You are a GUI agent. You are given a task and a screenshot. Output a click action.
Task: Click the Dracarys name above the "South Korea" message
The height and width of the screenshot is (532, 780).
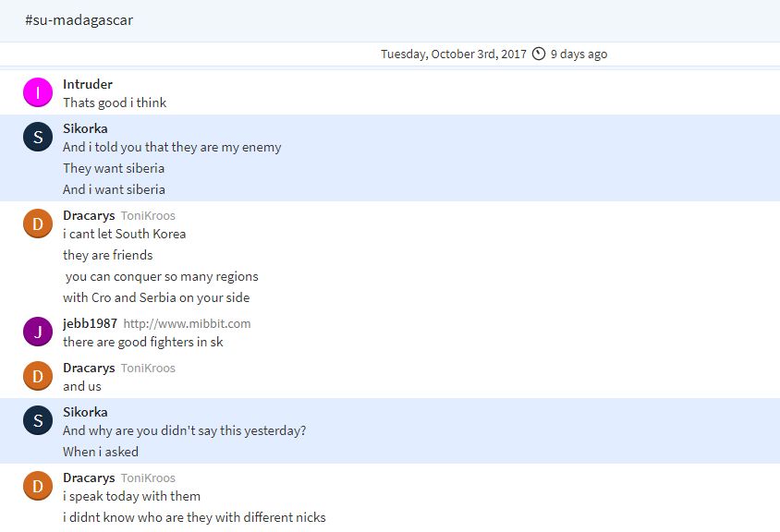click(x=89, y=215)
